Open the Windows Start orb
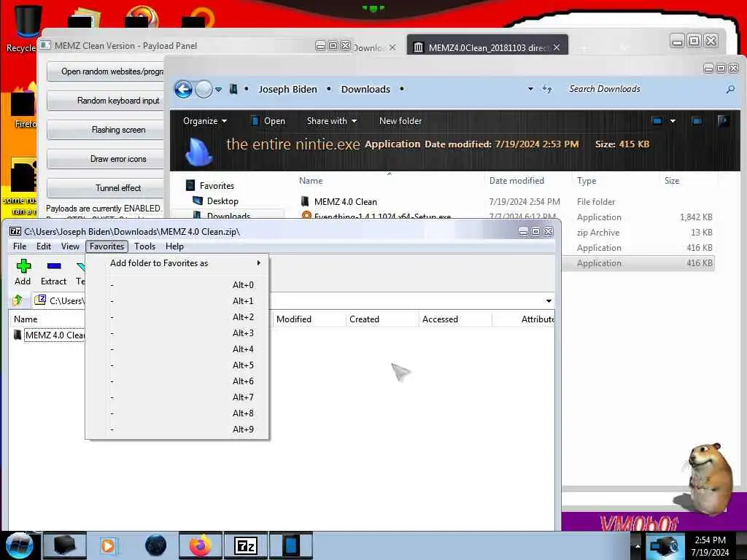The image size is (747, 560). [20, 545]
